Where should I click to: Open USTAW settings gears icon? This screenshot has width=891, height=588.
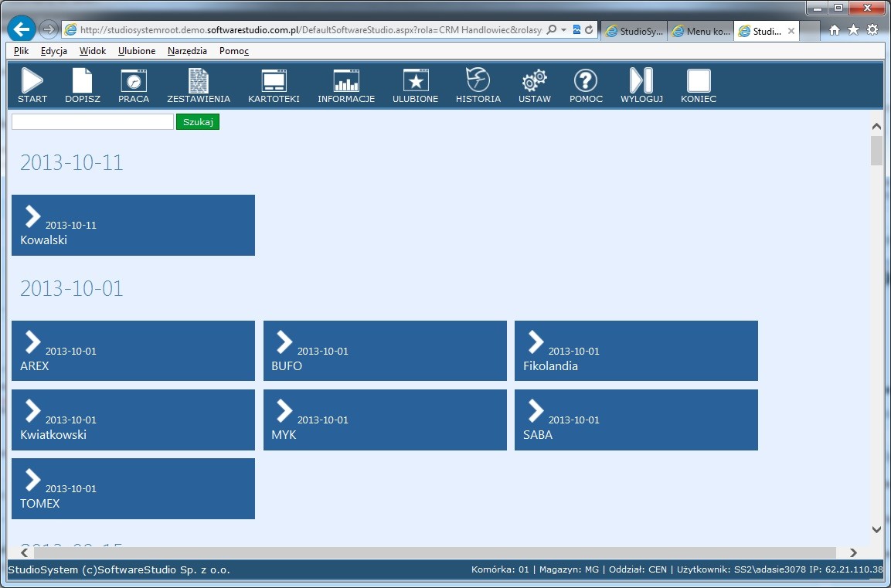point(535,81)
